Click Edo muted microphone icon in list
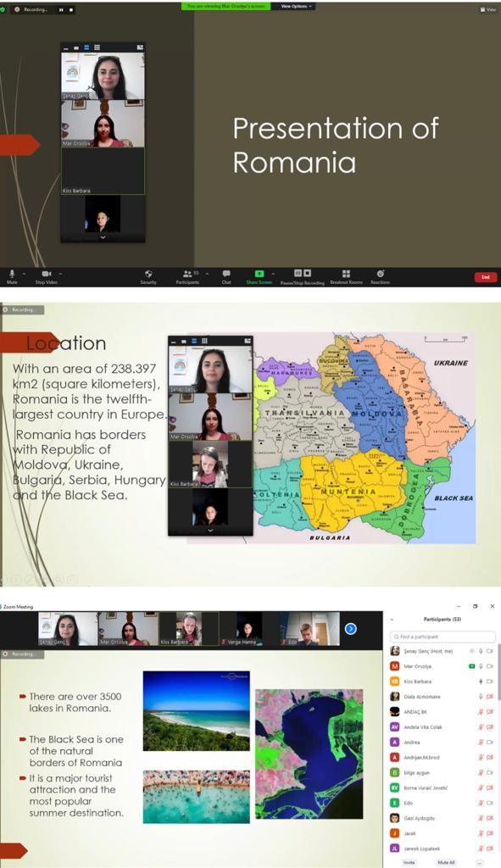This screenshot has width=501, height=868. [x=481, y=803]
